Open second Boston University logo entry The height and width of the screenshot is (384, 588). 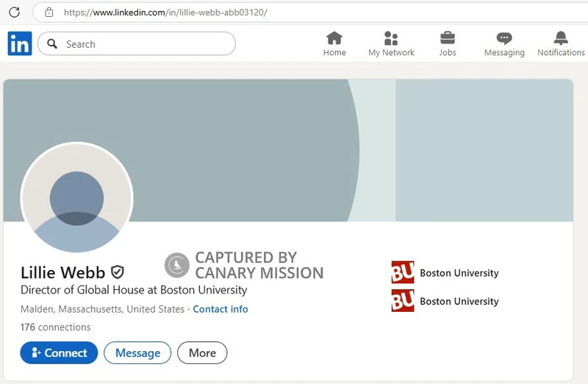click(x=403, y=300)
